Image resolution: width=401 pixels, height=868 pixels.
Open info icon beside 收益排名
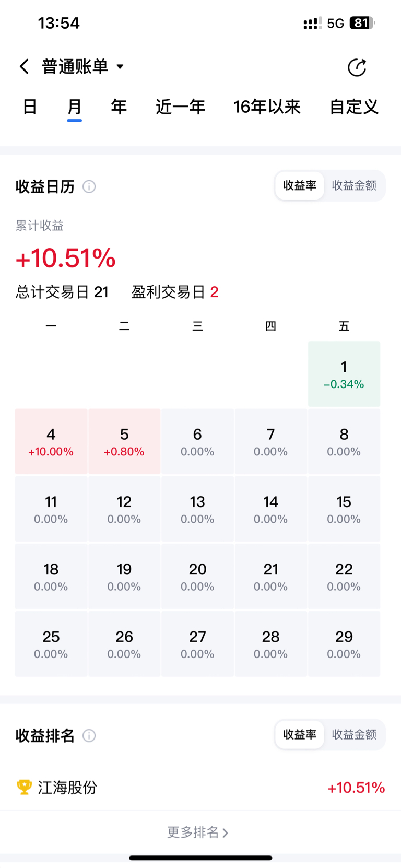(89, 735)
